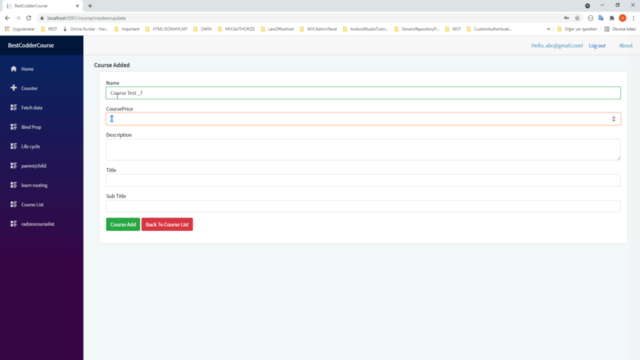The image size is (640, 360).
Task: Bookmark this page with the star icon
Action: click(577, 18)
